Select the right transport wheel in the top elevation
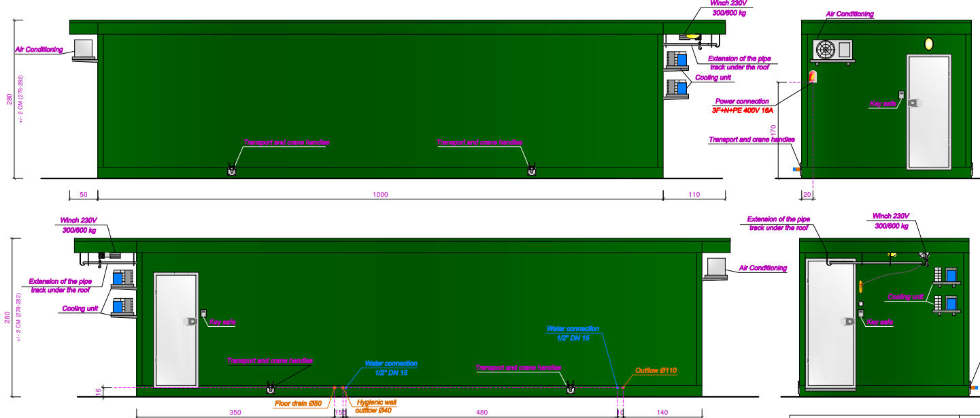 click(x=531, y=172)
